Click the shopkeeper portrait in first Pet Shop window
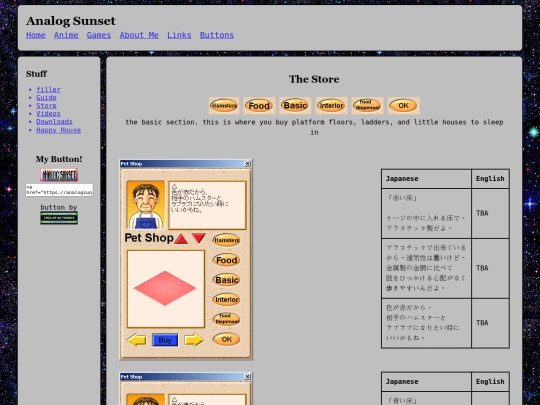540x405 pixels. 146,205
